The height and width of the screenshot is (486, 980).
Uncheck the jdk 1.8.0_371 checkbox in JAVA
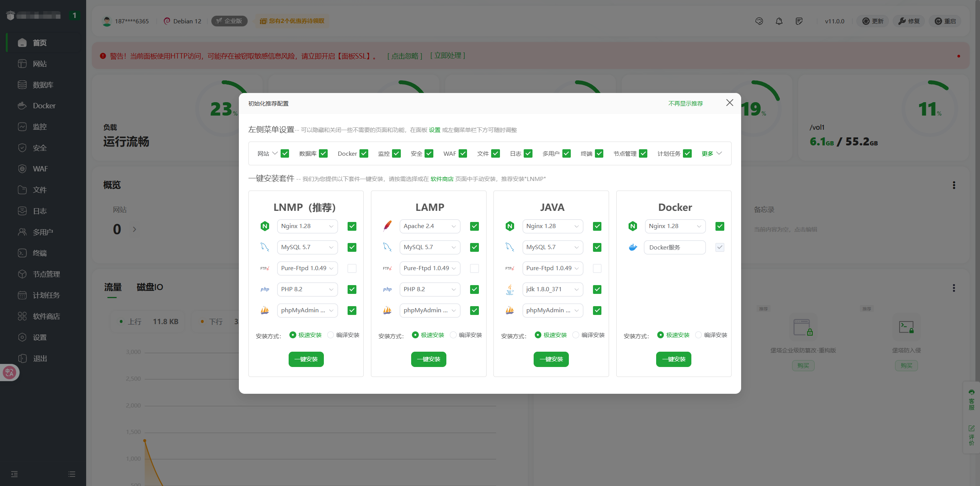point(597,289)
